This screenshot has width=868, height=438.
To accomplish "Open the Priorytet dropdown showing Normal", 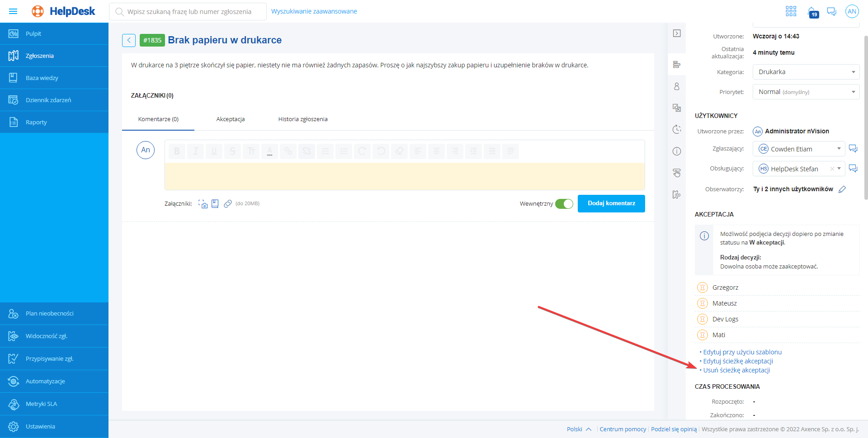I will click(806, 92).
